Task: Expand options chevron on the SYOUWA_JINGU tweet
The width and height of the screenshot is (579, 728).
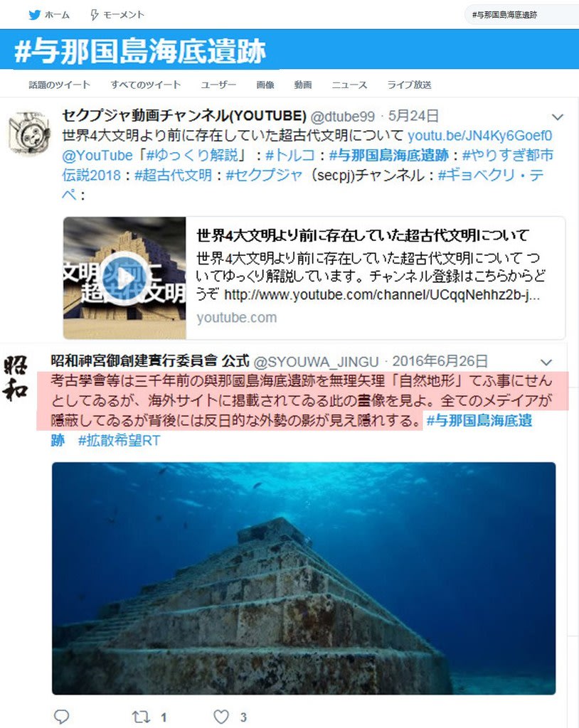Action: 546,362
